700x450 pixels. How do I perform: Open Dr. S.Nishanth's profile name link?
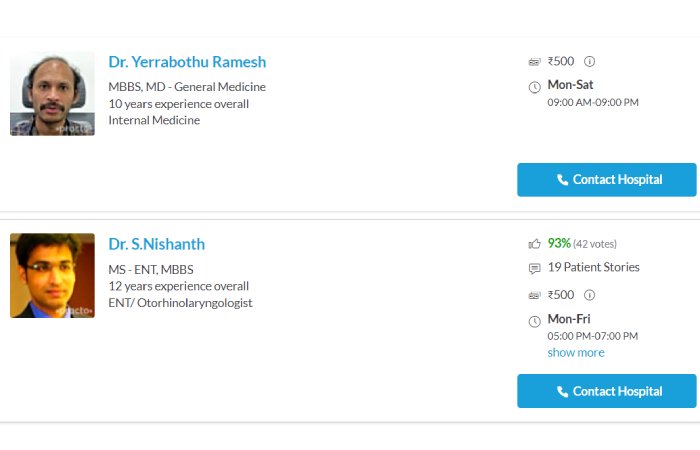tap(157, 244)
